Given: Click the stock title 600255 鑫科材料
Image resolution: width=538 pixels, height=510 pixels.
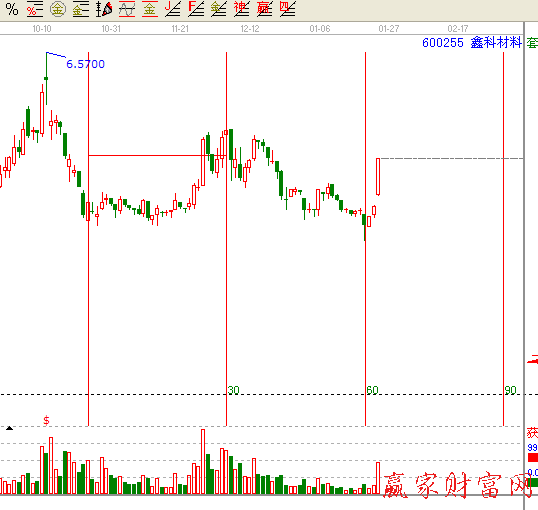Looking at the screenshot, I should click(x=472, y=43).
